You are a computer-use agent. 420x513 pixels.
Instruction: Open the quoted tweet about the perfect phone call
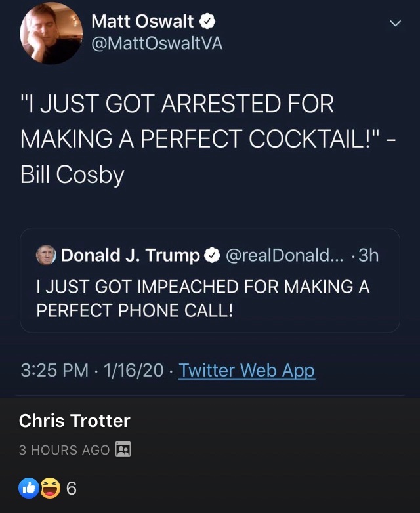tap(202, 298)
